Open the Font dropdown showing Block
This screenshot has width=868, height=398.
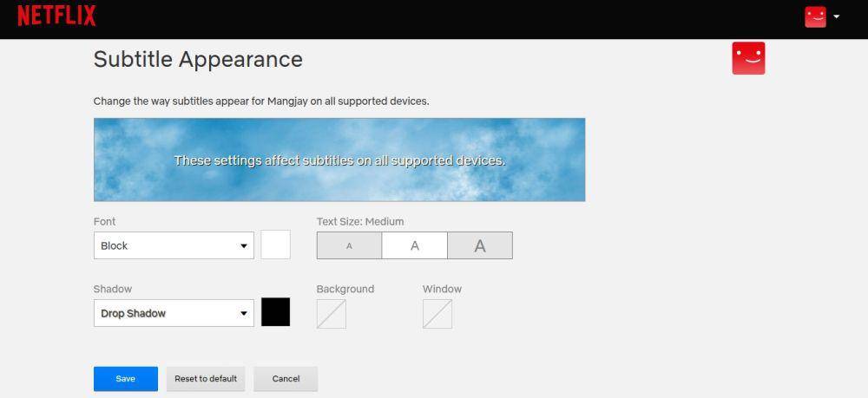coord(174,245)
